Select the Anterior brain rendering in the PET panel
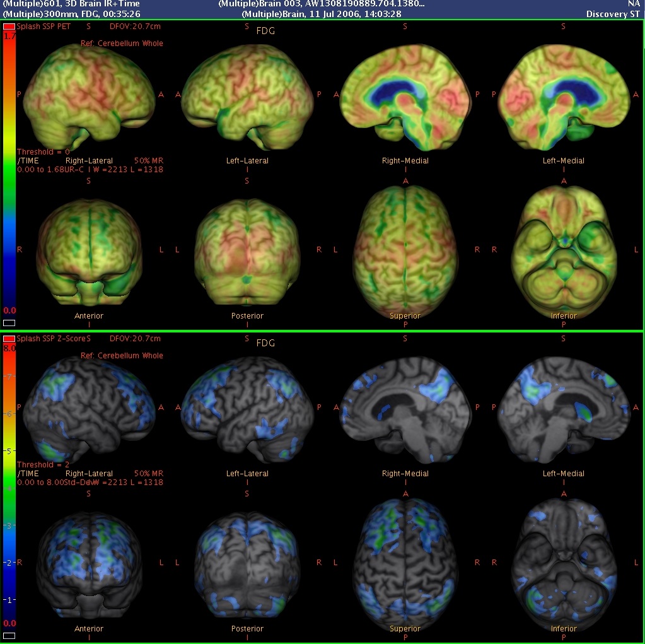The image size is (645, 644). (x=89, y=252)
